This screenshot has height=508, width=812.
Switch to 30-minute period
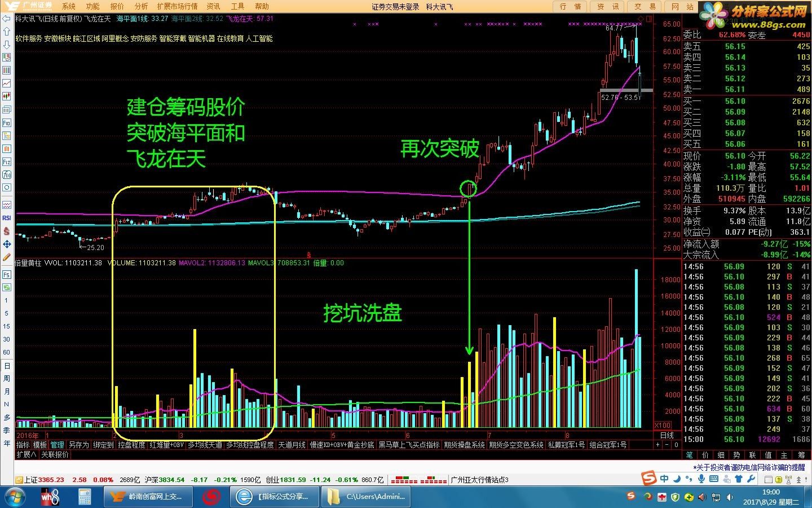pos(7,339)
